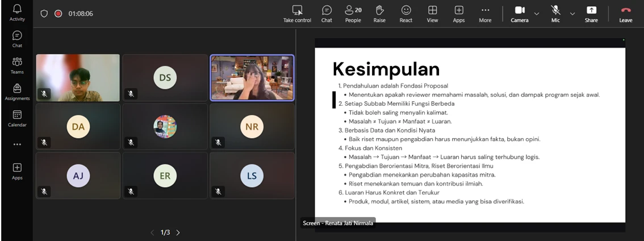This screenshot has height=241, width=644.
Task: Open Assignments in the left sidebar
Action: tap(17, 92)
